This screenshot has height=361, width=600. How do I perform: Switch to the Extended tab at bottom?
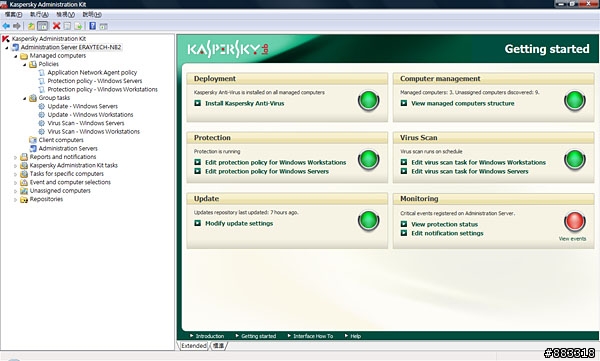(x=194, y=346)
